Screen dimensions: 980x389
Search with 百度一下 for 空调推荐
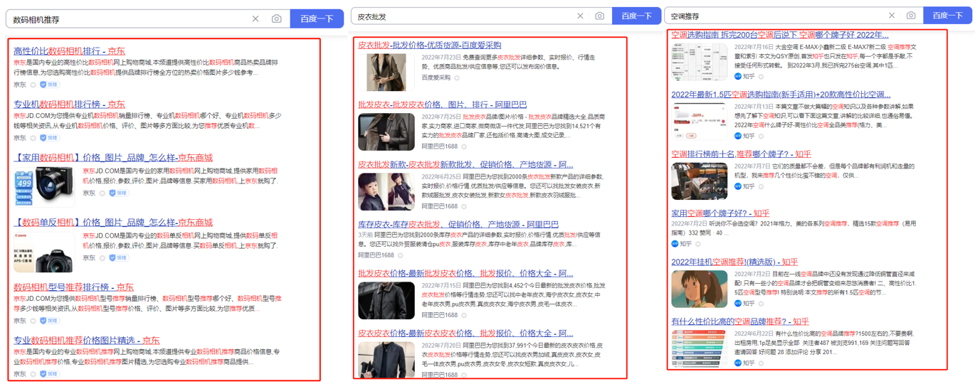click(x=948, y=15)
